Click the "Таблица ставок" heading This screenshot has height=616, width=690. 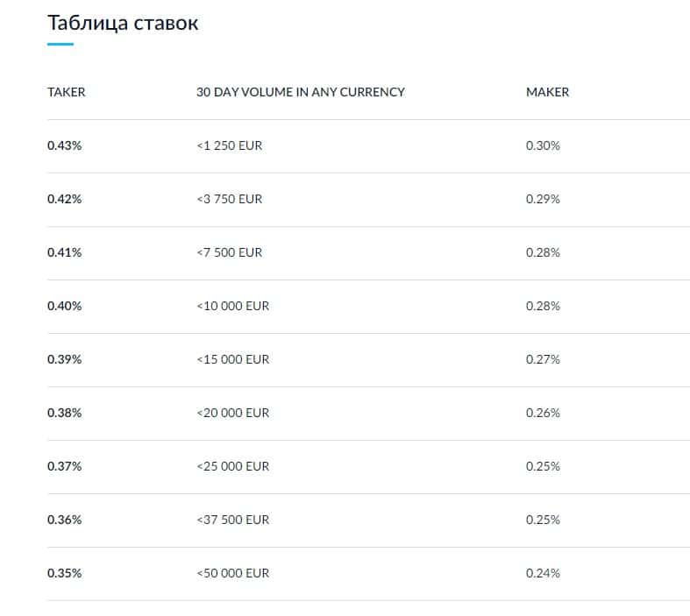pos(123,24)
